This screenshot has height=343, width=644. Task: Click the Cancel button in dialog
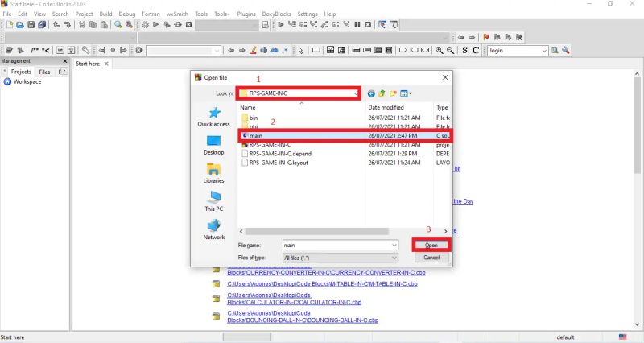pos(431,258)
